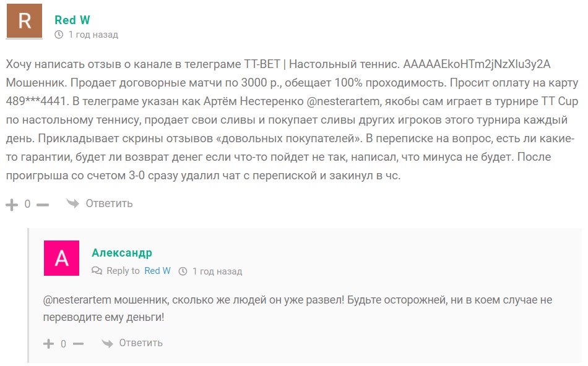Upvote Red W's comment with plus icon

(x=12, y=205)
